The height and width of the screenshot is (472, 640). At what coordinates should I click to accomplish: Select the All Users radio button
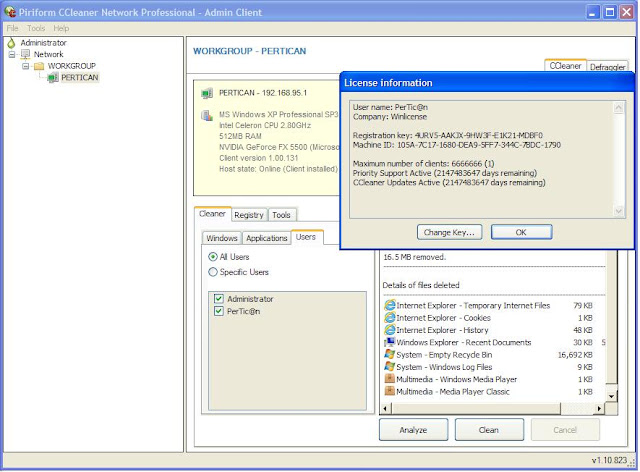pyautogui.click(x=213, y=257)
